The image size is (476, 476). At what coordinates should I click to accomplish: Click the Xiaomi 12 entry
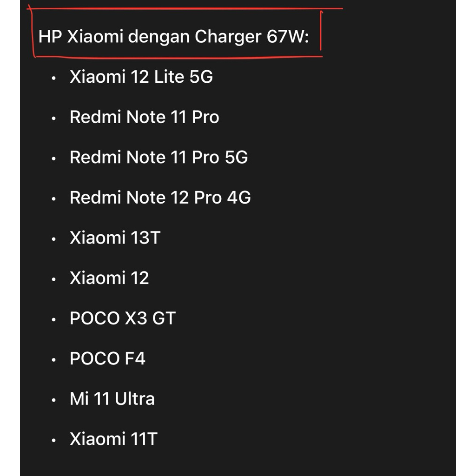coord(109,278)
